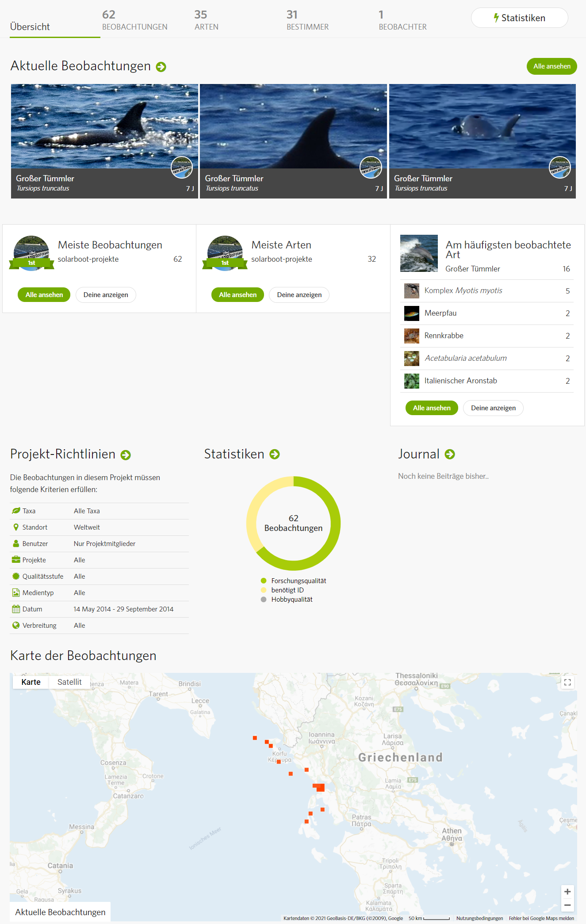Click the Statistiken button at top right
This screenshot has height=924, width=586.
(519, 18)
